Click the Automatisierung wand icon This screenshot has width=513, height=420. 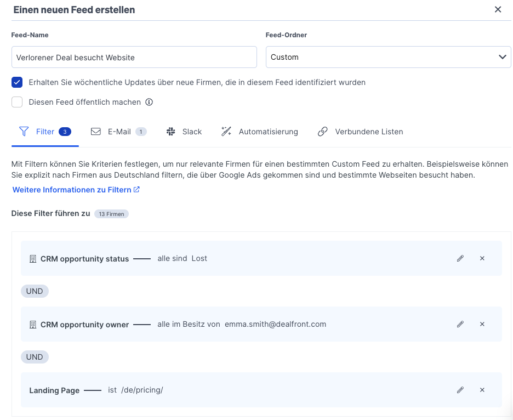(226, 132)
